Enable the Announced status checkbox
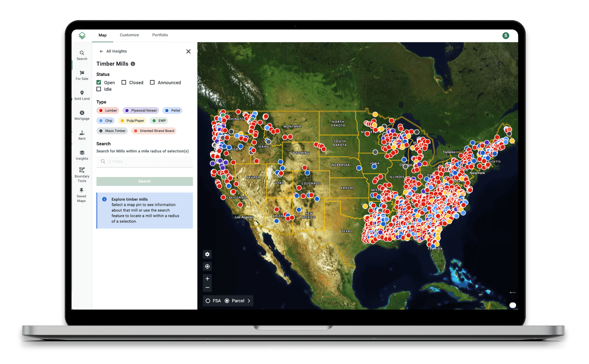The width and height of the screenshot is (589, 364). click(153, 82)
